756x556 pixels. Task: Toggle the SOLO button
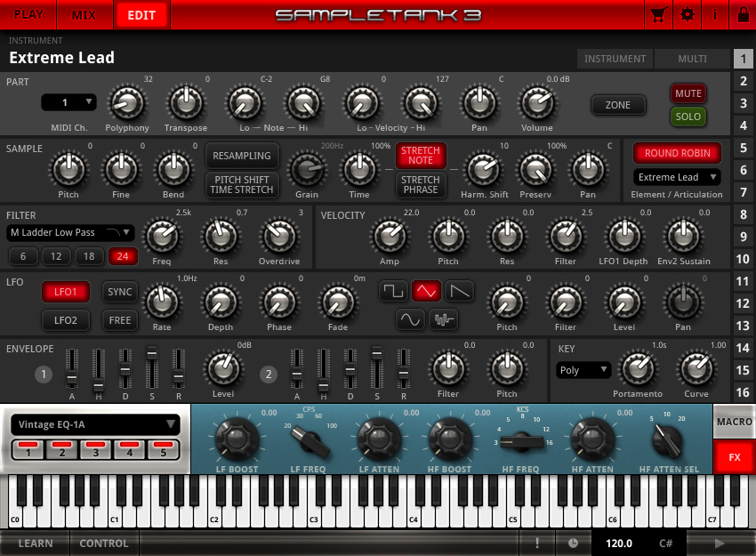(x=688, y=117)
